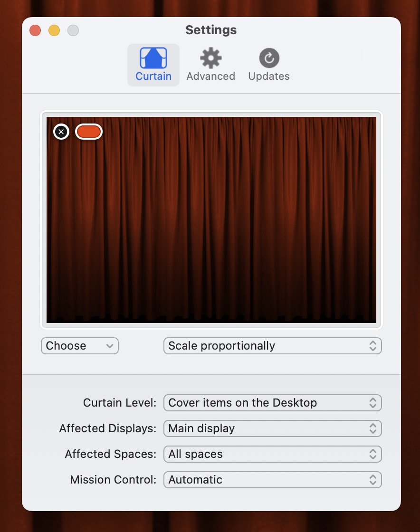420x532 pixels.
Task: Open the Updates tab
Action: coord(268,64)
